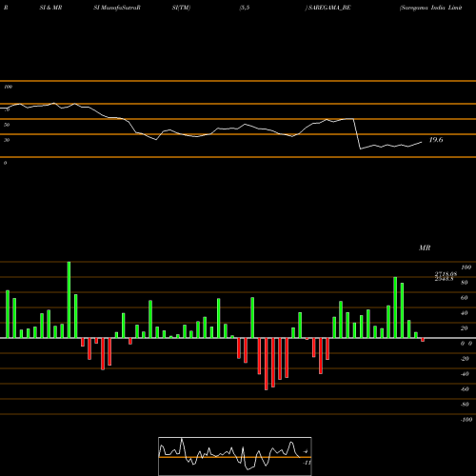
Task: Click the SI MunafaSutraR header text
Action: click(117, 8)
